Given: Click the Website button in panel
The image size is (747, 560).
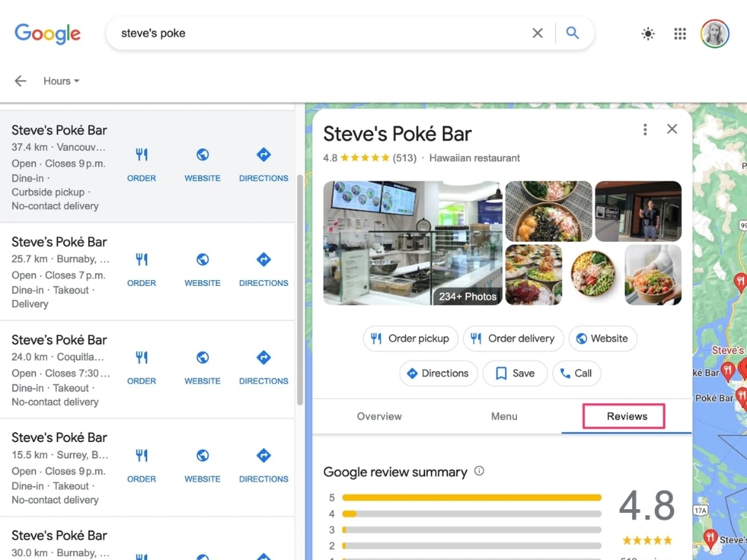Looking at the screenshot, I should 603,338.
